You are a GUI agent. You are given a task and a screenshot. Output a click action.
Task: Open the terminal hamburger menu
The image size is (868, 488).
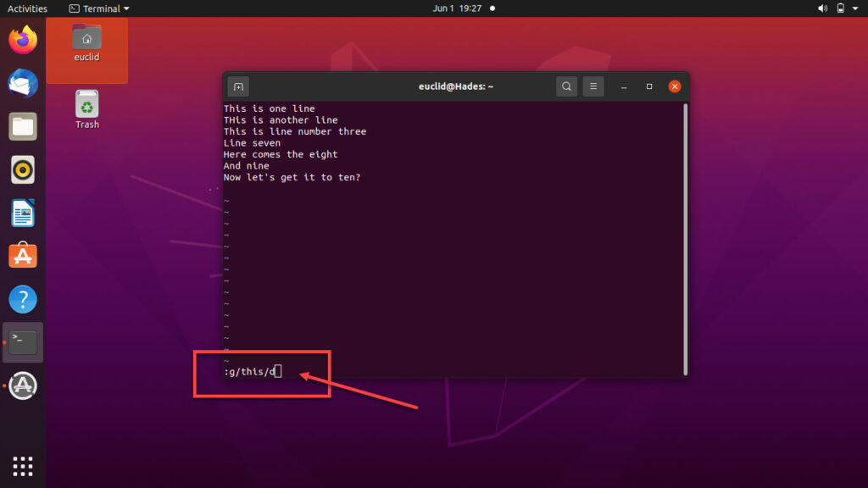[x=593, y=86]
